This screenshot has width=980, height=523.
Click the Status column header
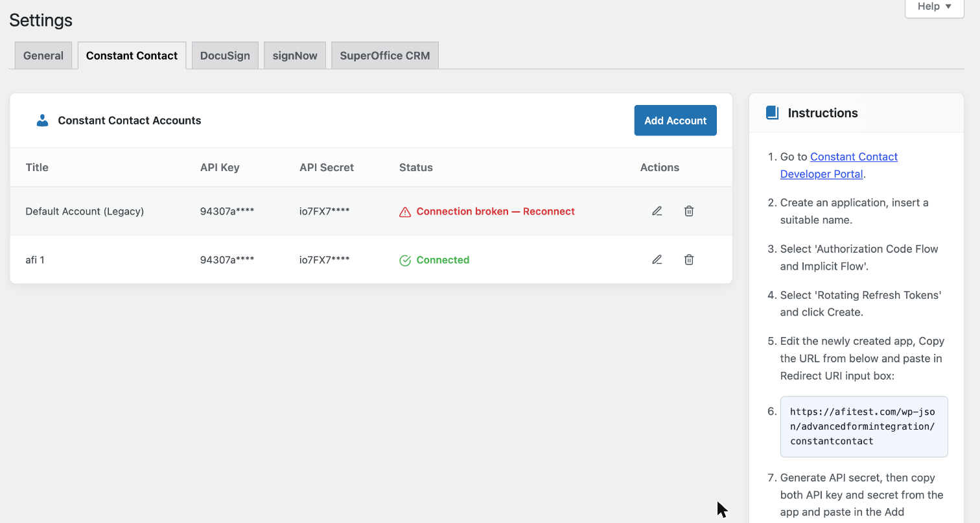click(x=416, y=167)
